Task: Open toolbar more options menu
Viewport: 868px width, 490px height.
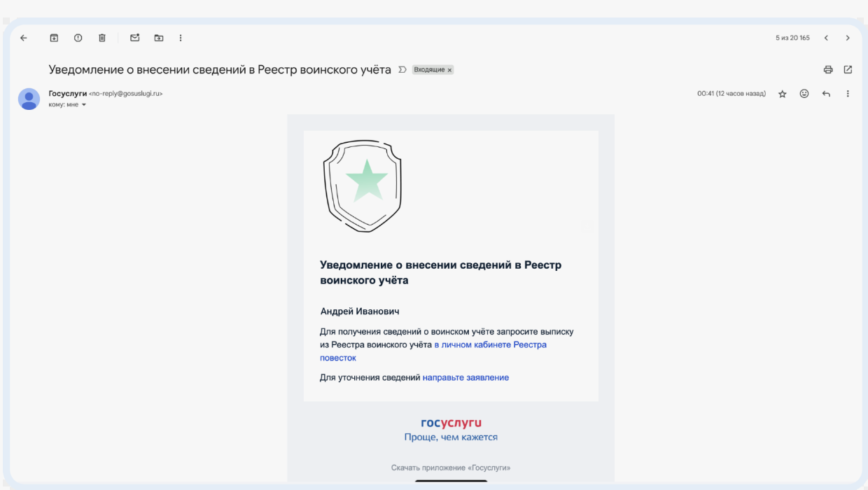Action: (x=181, y=38)
